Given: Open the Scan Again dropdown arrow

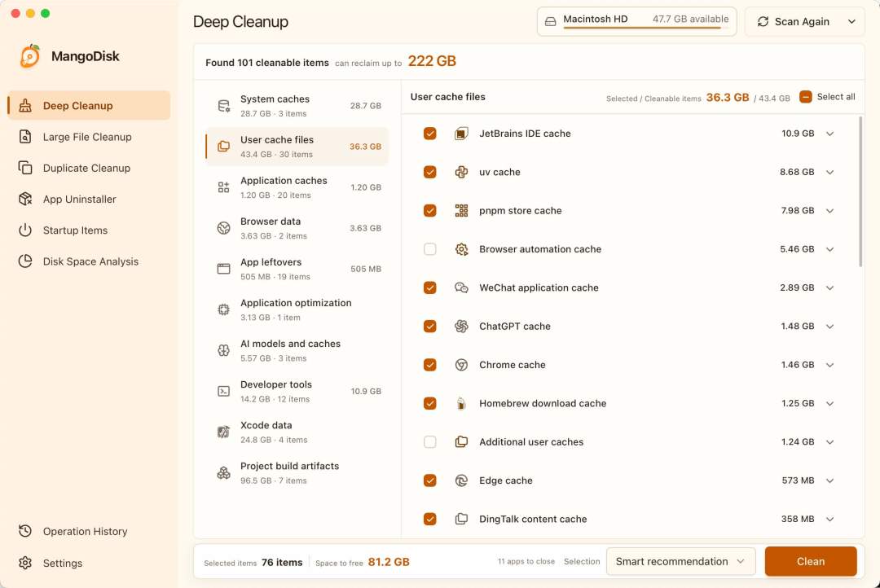Looking at the screenshot, I should point(851,21).
